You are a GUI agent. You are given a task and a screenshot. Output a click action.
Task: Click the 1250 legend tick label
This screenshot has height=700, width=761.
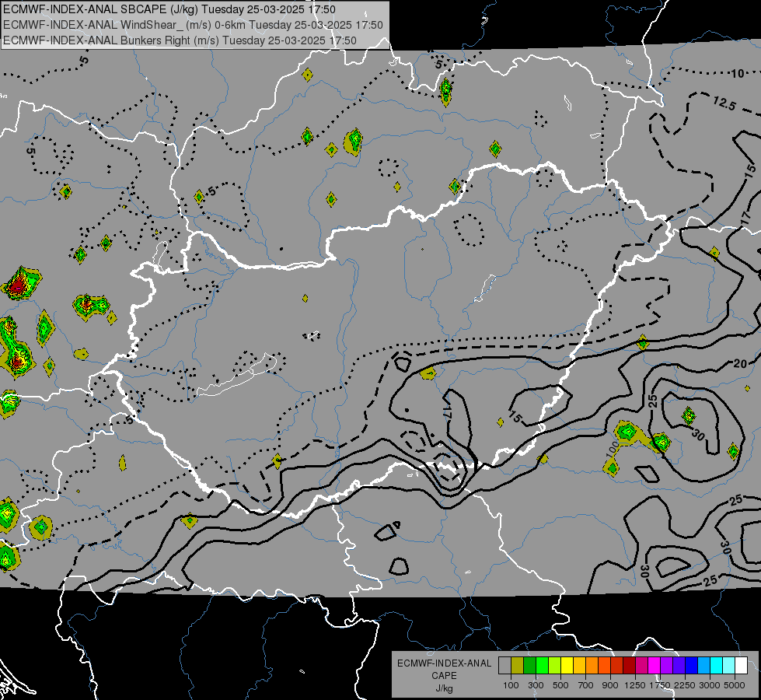(x=635, y=685)
